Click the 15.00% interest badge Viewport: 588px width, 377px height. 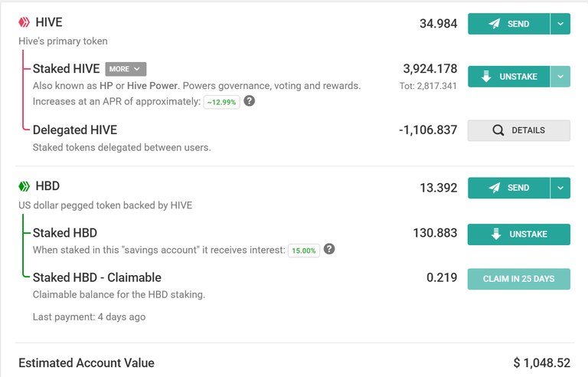304,251
